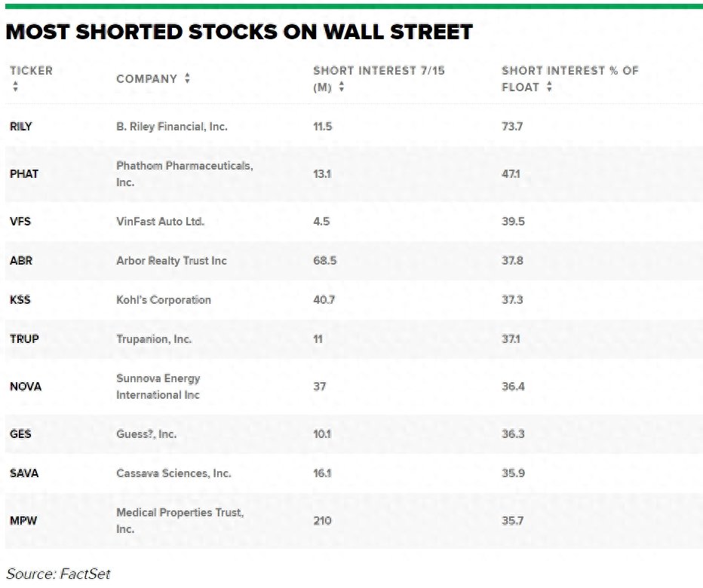The height and width of the screenshot is (588, 703).
Task: Sort by Short Interest % of Float arrows
Action: pos(550,87)
